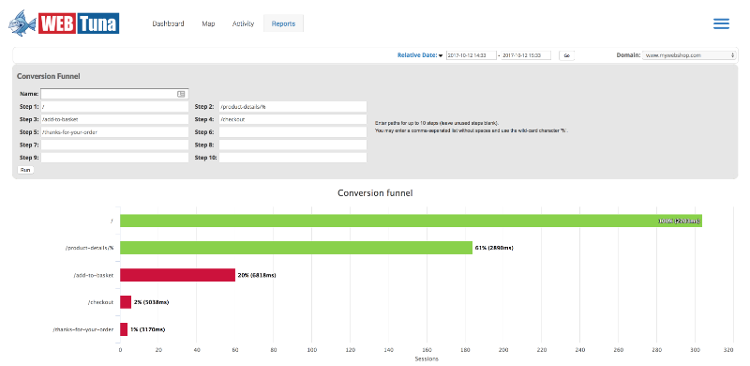Click the empty Step 6 field
750x366 pixels.
pyautogui.click(x=293, y=132)
